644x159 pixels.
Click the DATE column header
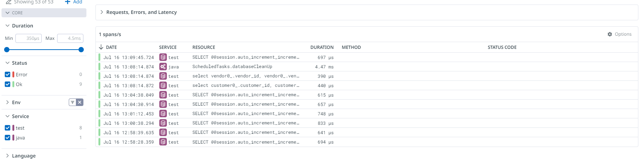click(111, 47)
